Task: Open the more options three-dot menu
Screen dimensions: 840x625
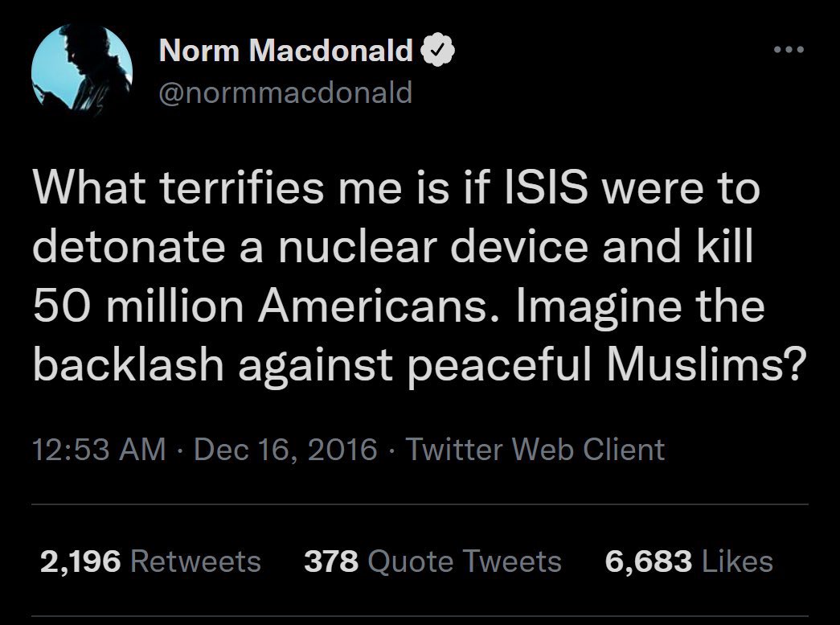Action: click(789, 50)
